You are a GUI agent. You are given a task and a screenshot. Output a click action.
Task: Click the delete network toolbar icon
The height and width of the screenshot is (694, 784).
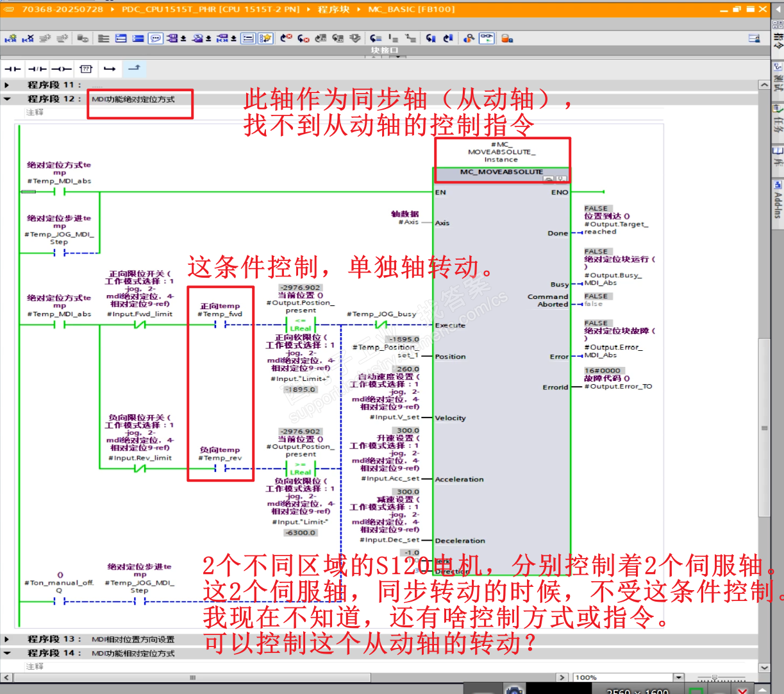point(28,38)
